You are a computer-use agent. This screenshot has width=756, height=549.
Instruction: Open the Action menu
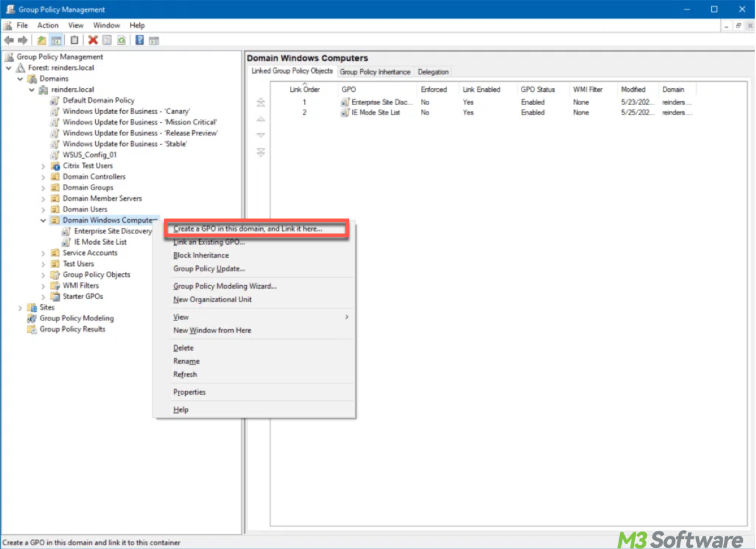(x=48, y=25)
